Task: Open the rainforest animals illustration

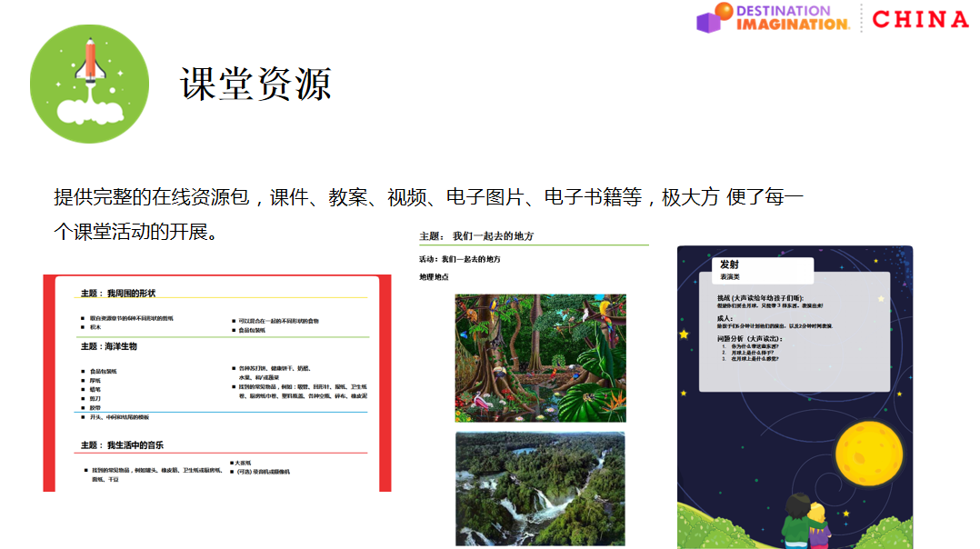Action: 541,358
